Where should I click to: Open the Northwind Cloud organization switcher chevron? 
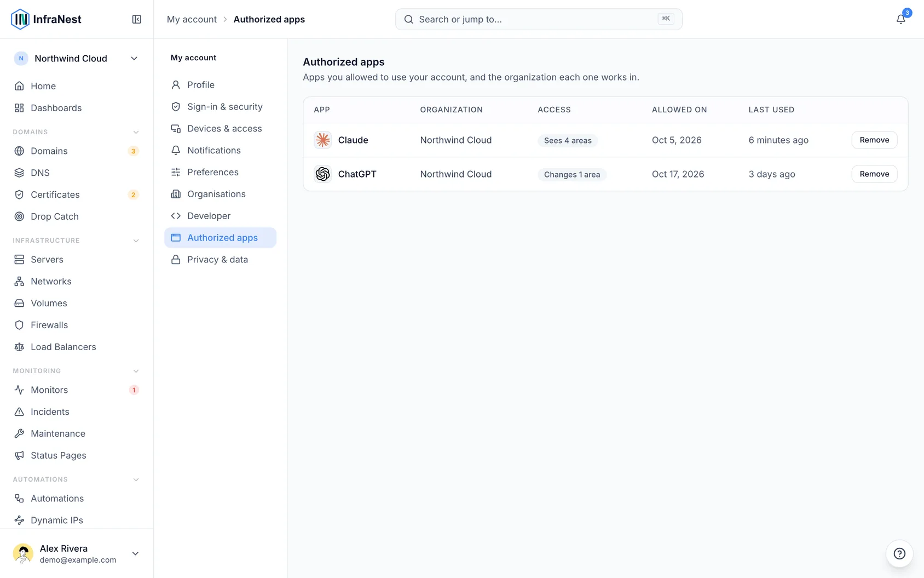pyautogui.click(x=134, y=59)
